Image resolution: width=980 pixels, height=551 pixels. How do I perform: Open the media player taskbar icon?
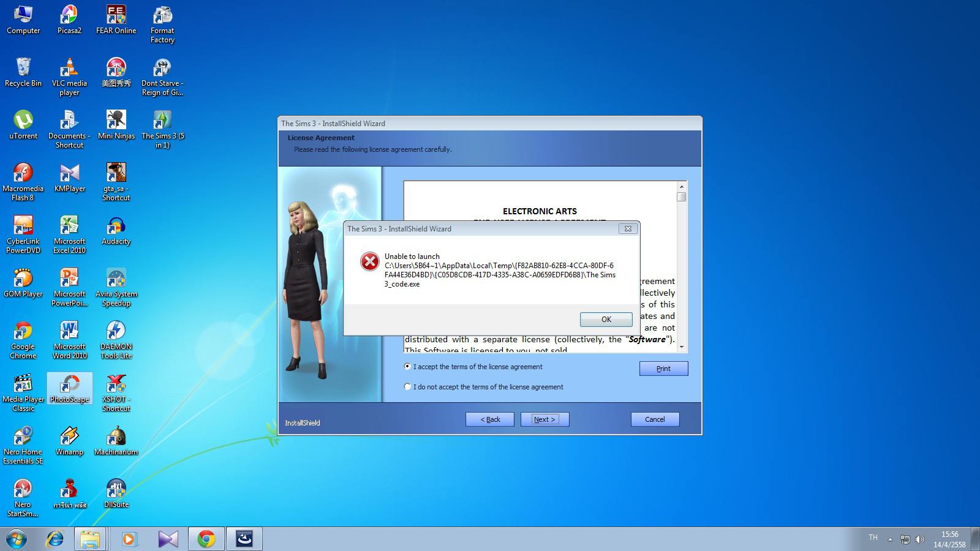pyautogui.click(x=129, y=539)
